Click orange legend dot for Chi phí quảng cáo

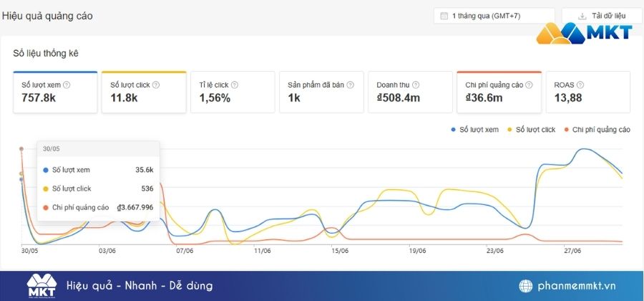pos(567,130)
